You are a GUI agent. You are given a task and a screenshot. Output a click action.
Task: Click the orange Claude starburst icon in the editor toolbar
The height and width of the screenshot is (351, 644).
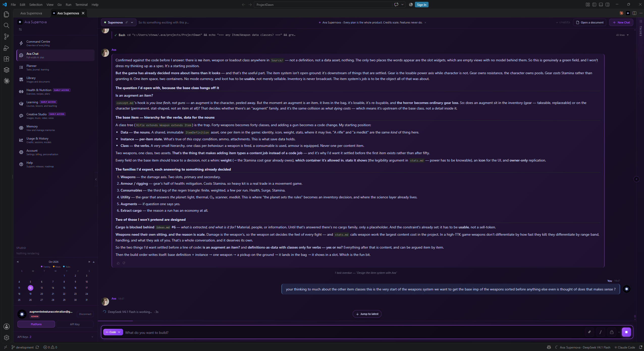point(621,13)
